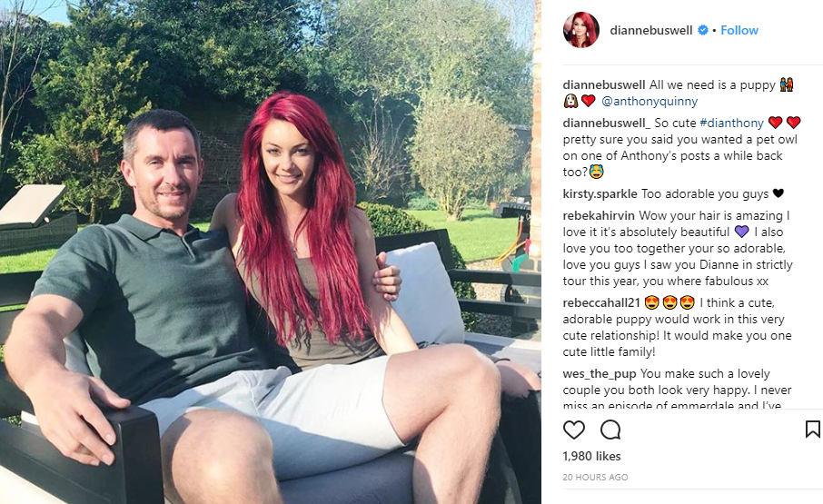The image size is (823, 504).
Task: Open comments with the speech bubble icon
Action: pos(610,430)
